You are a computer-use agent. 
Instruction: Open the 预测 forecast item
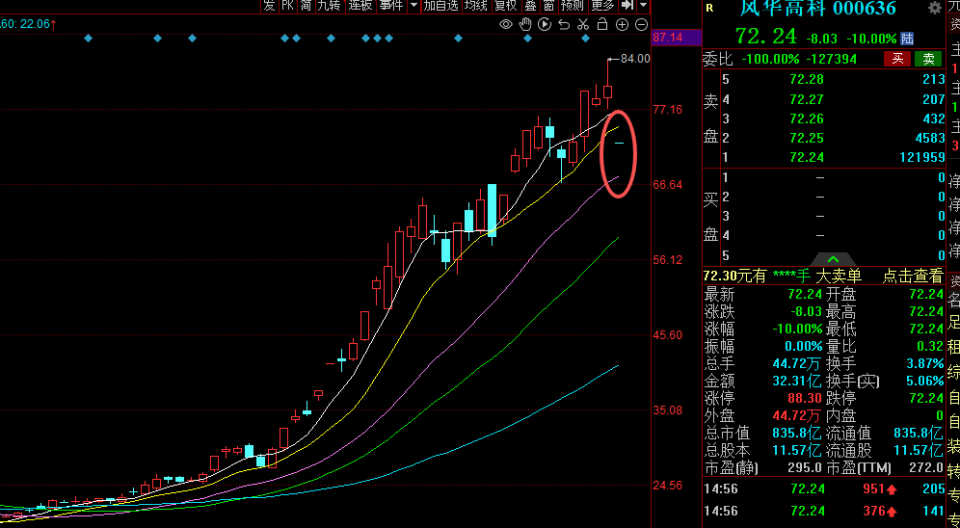pyautogui.click(x=572, y=6)
